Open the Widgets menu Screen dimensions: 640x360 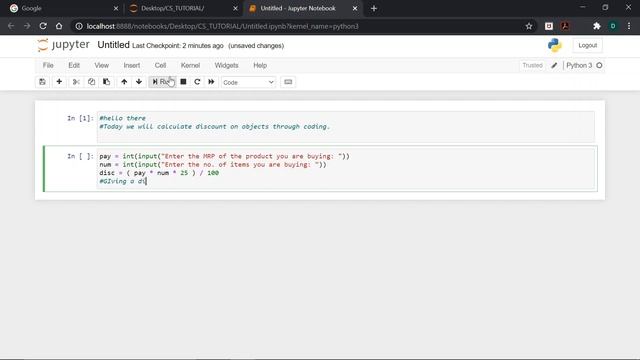226,65
